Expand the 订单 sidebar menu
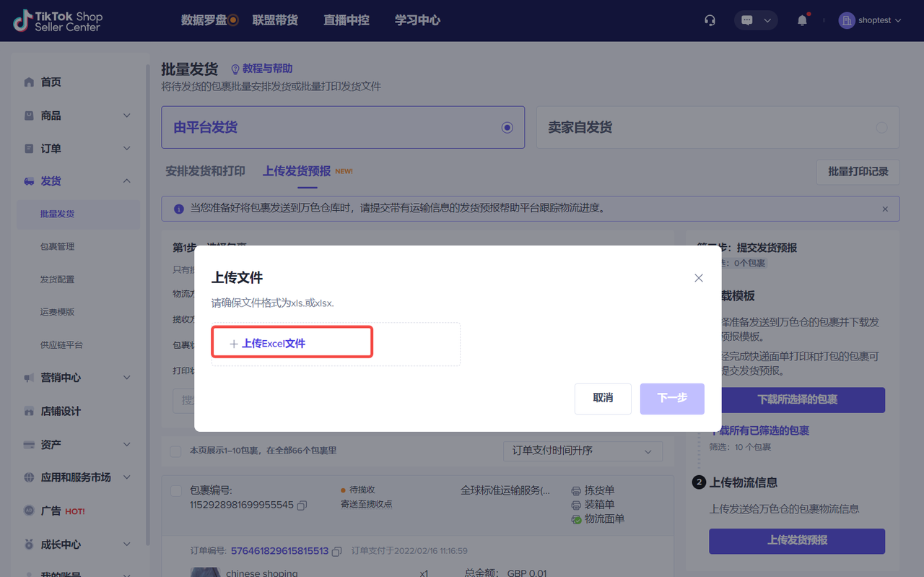Viewport: 924px width, 577px height. [127, 148]
